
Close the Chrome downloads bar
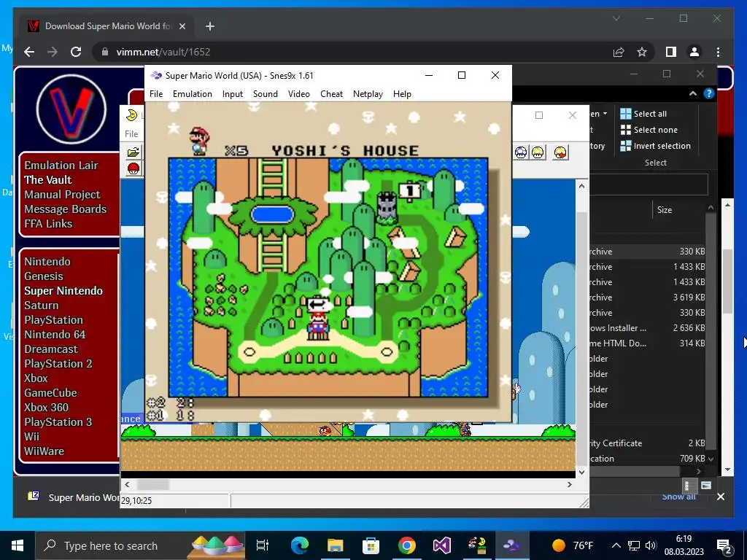[x=720, y=497]
